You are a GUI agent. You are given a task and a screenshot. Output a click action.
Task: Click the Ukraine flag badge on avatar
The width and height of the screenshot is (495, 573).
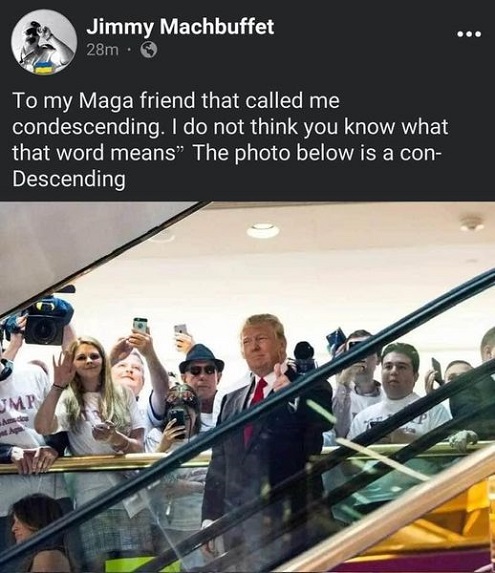(x=44, y=68)
